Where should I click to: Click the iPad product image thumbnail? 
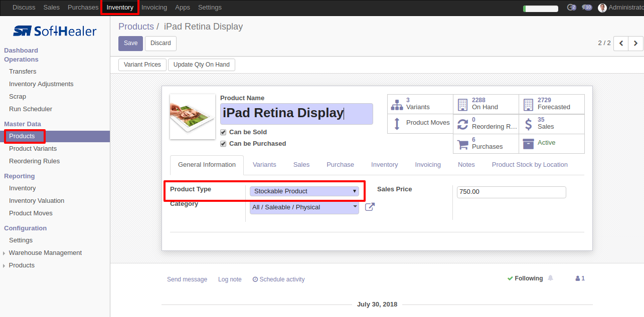pos(193,117)
